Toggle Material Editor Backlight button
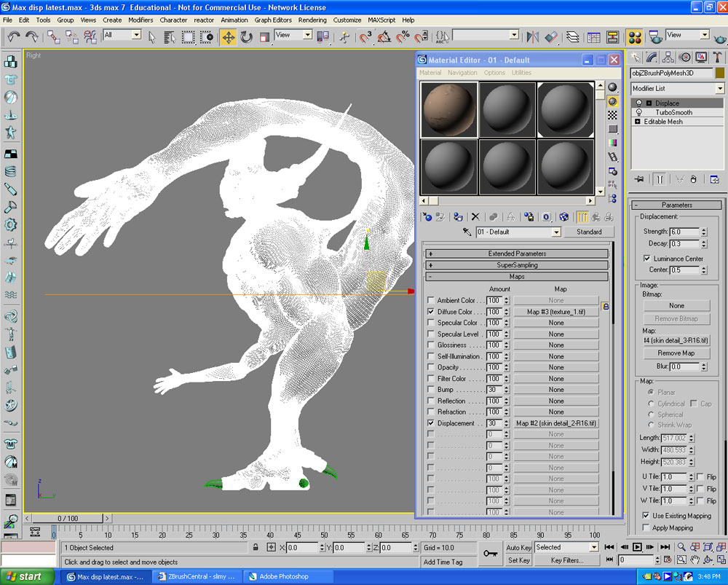The height and width of the screenshot is (585, 728). click(612, 101)
